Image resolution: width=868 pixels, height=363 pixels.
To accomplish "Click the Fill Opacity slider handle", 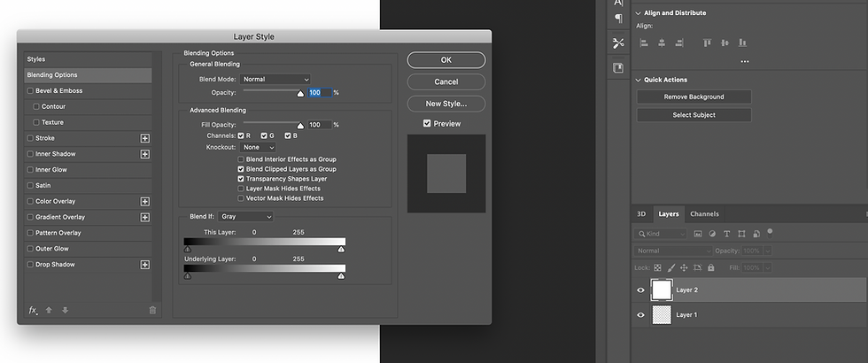I will click(x=300, y=126).
